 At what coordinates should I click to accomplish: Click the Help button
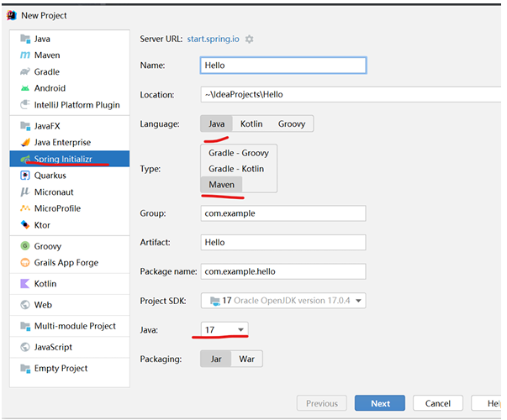pyautogui.click(x=486, y=403)
